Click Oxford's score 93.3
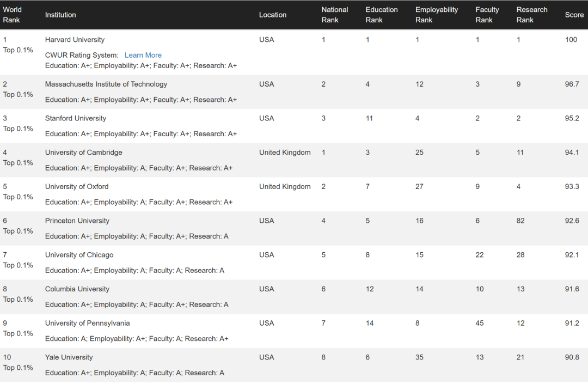This screenshot has height=384, width=588. (x=572, y=187)
